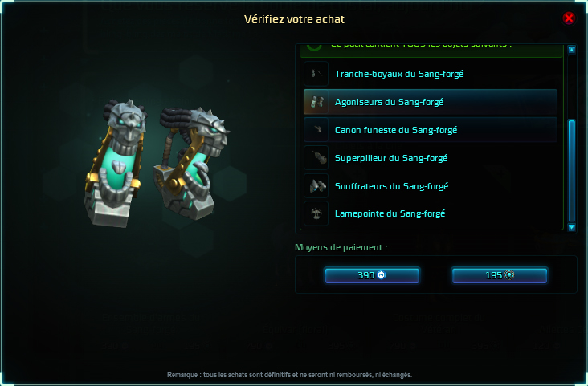The image size is (588, 386).
Task: Click the item list scroll up arrow
Action: 571,50
